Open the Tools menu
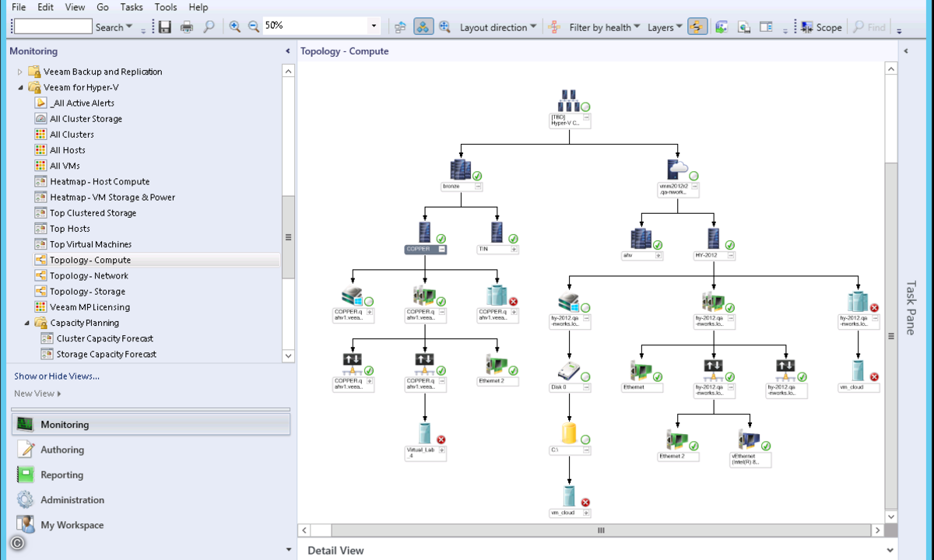The width and height of the screenshot is (934, 560). coord(166,7)
